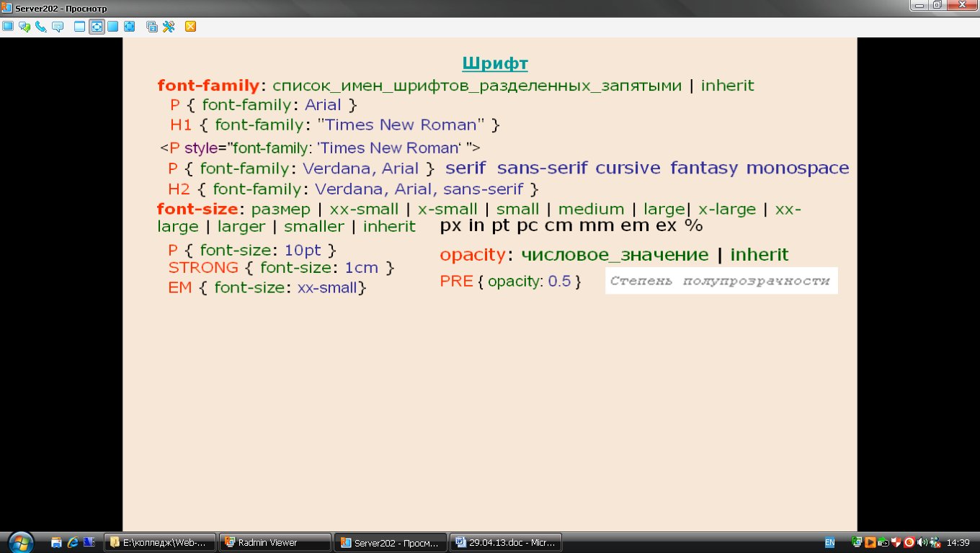
Task: Click the EN language indicator
Action: 829,543
